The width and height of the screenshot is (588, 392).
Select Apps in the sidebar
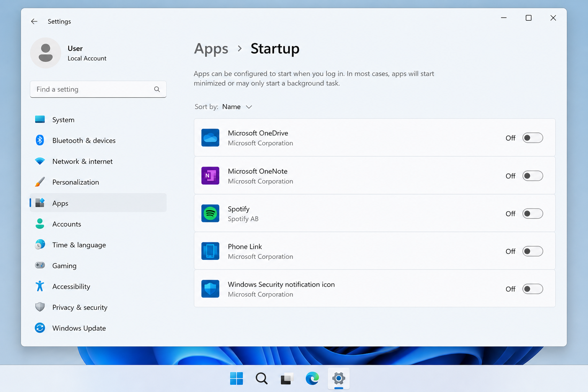pos(98,203)
